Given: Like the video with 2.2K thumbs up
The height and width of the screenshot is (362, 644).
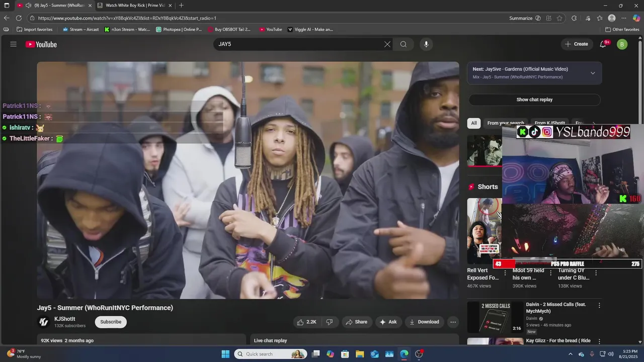Looking at the screenshot, I should pos(308,322).
